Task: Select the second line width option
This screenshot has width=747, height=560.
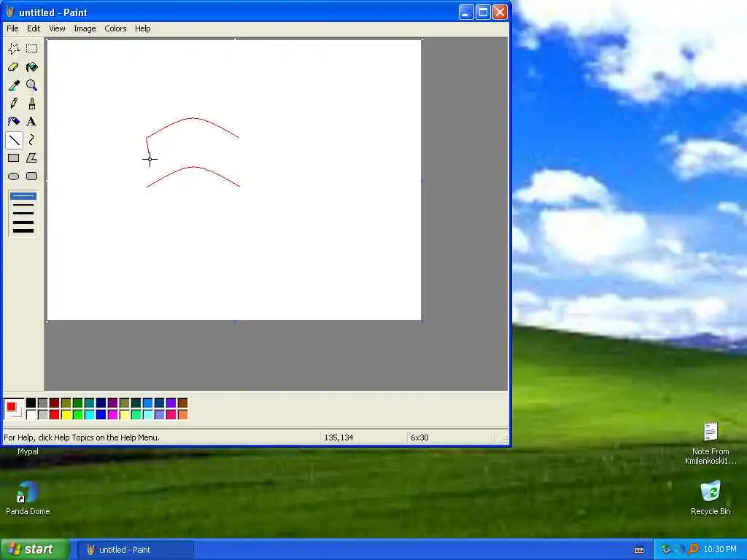Action: point(23,205)
